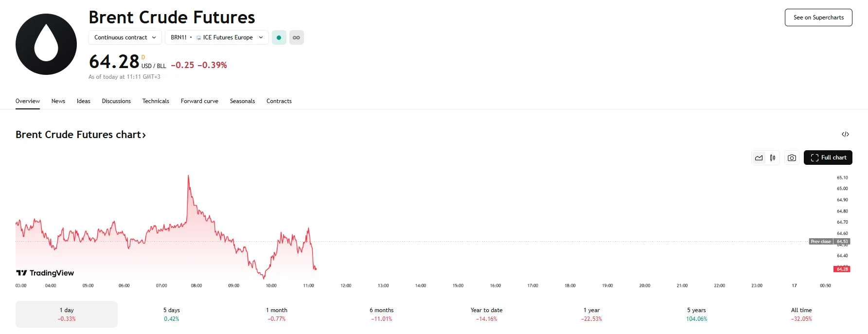The image size is (868, 334).
Task: Open embed code widget icon
Action: (x=845, y=134)
